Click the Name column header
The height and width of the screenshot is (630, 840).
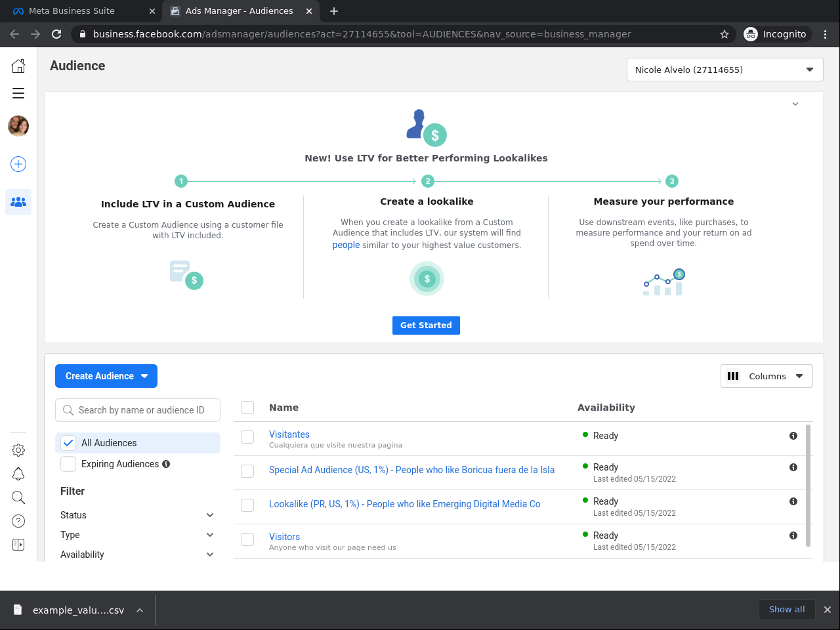point(283,408)
